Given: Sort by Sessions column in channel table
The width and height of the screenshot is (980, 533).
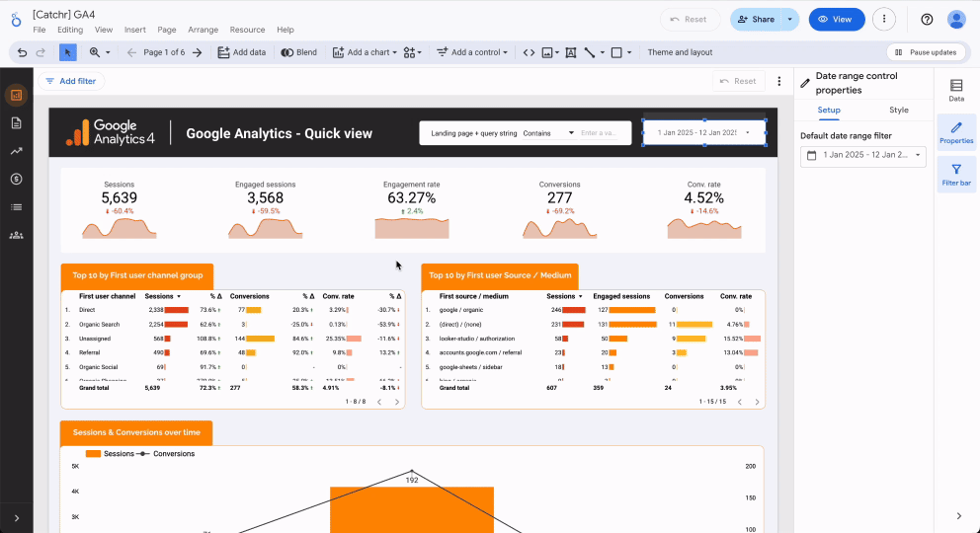Looking at the screenshot, I should [x=162, y=296].
